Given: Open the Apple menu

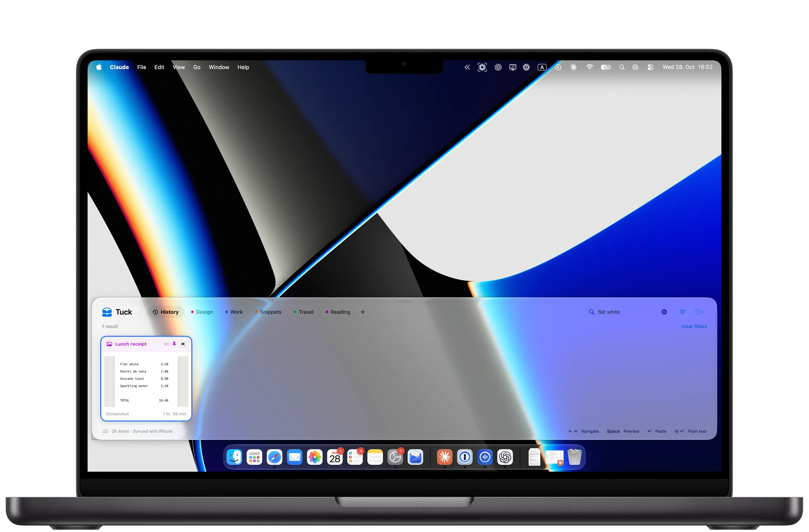Looking at the screenshot, I should pyautogui.click(x=99, y=67).
